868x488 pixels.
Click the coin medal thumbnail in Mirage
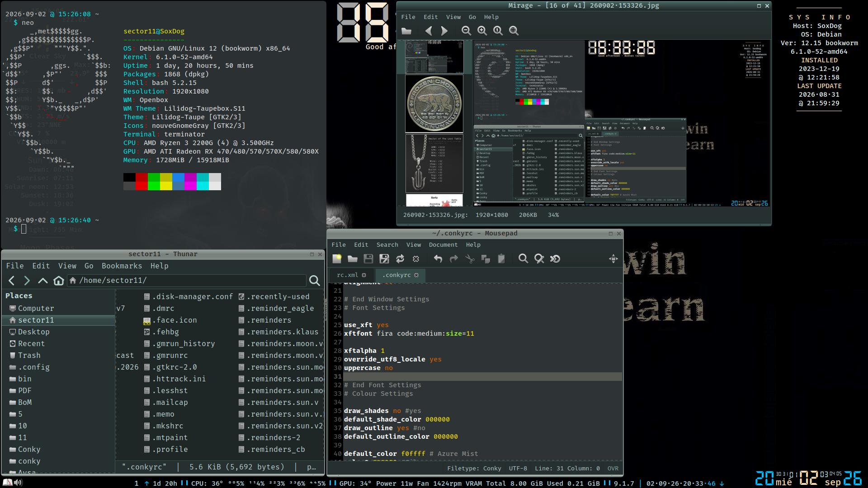(434, 104)
